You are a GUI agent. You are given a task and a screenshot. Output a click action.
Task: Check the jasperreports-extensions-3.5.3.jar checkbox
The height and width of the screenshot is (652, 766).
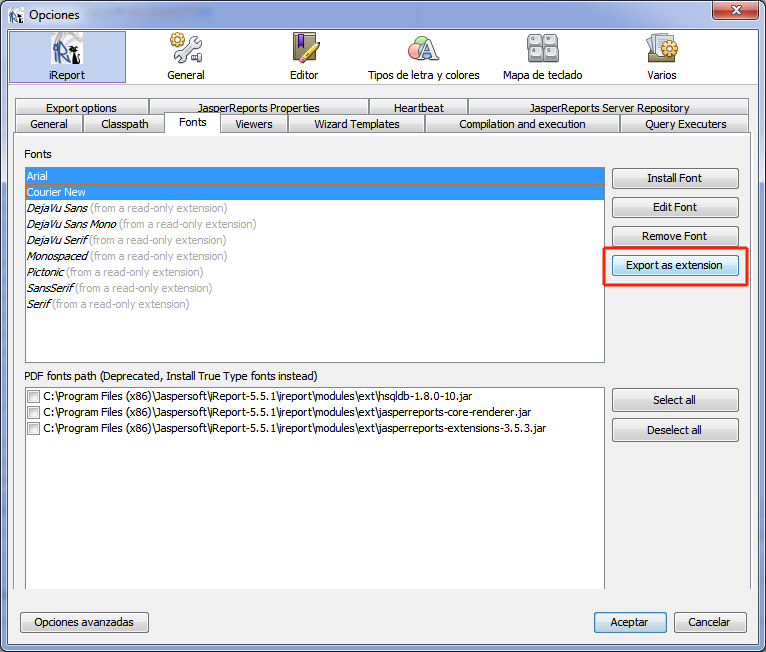[33, 429]
